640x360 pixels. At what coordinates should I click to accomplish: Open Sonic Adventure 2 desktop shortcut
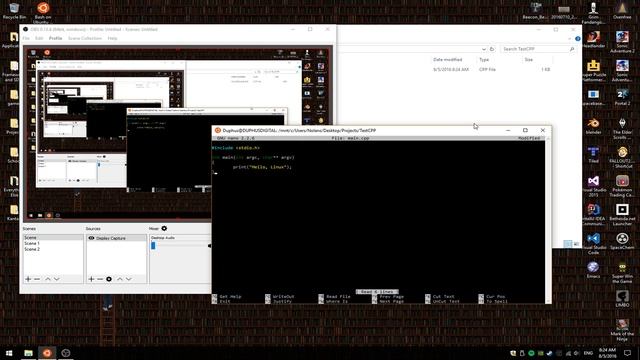tap(622, 42)
